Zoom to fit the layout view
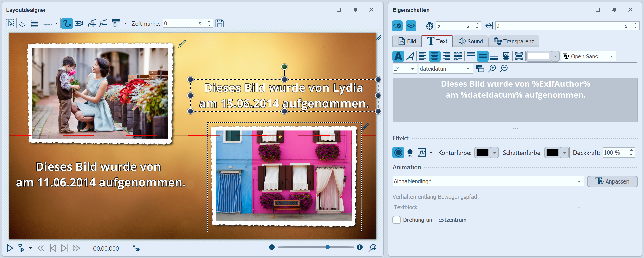Viewport: 644px width, 258px height. pyautogui.click(x=372, y=248)
